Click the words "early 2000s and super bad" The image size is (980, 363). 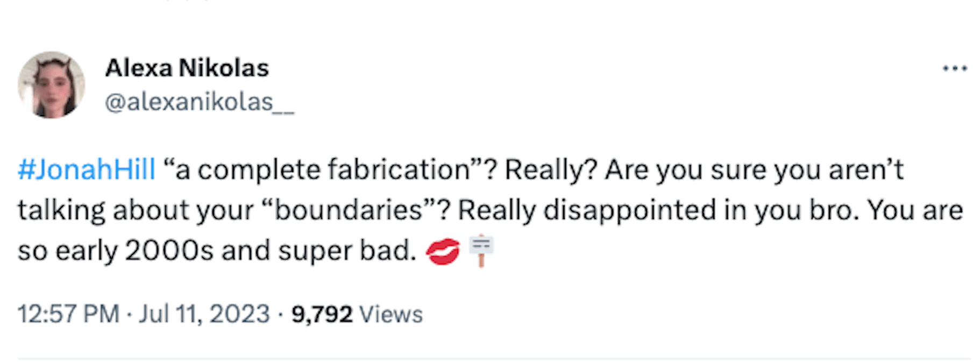click(236, 251)
